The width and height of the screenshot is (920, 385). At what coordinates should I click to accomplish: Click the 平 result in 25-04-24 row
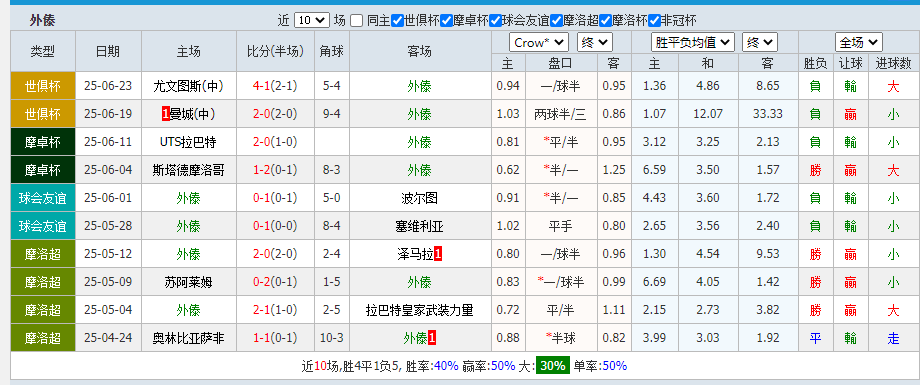(x=815, y=339)
